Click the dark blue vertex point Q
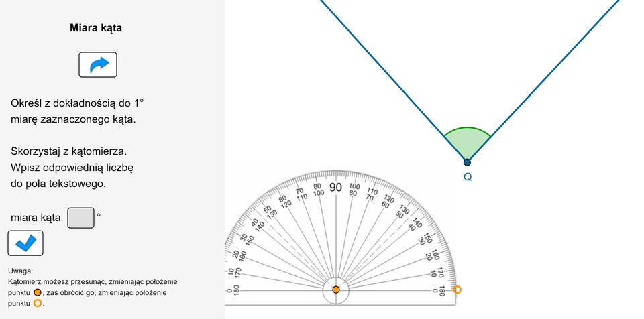 click(467, 162)
